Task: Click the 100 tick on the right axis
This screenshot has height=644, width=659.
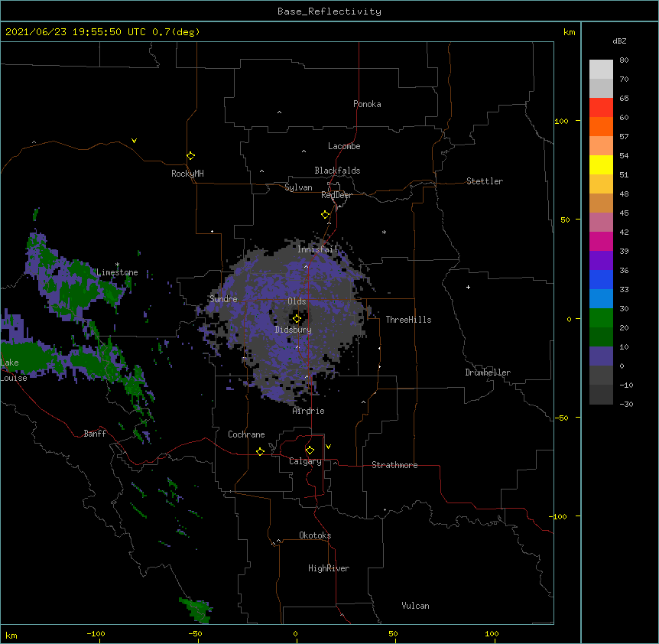Action: tap(561, 122)
